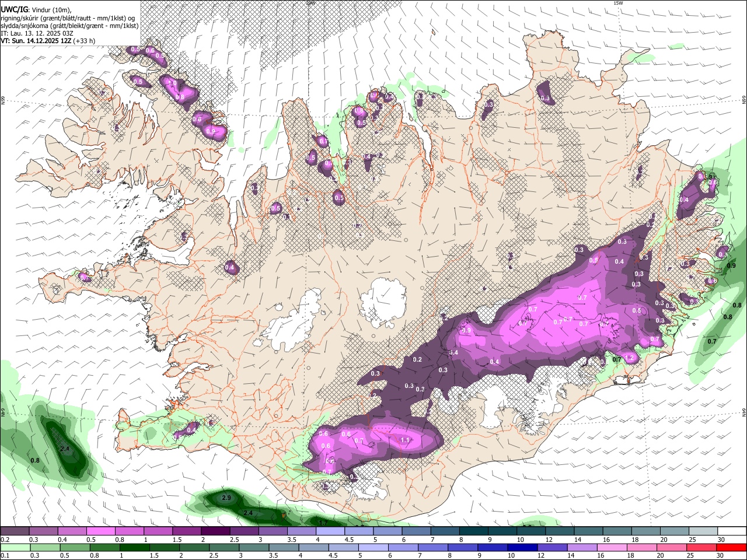The image size is (747, 560).
Task: Pick the rain legend swatch for 20–25 mm
Action: tap(673, 547)
